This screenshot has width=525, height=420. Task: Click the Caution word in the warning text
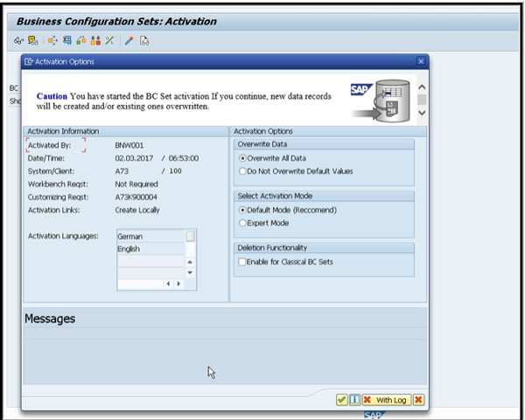click(x=52, y=96)
